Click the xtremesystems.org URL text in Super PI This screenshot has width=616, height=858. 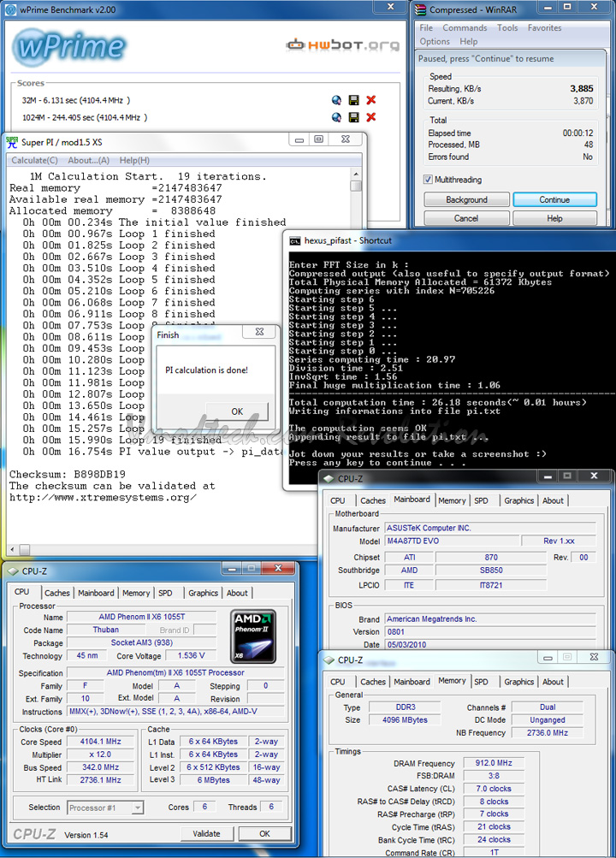tap(103, 498)
